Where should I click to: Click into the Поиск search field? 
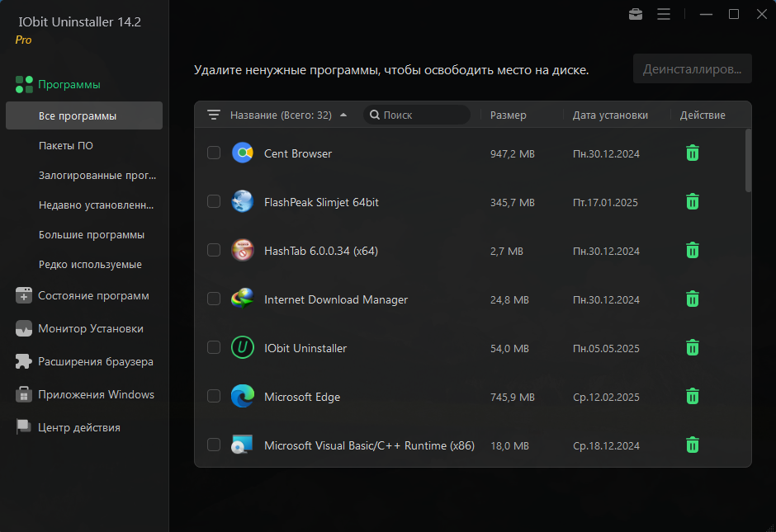coord(421,115)
